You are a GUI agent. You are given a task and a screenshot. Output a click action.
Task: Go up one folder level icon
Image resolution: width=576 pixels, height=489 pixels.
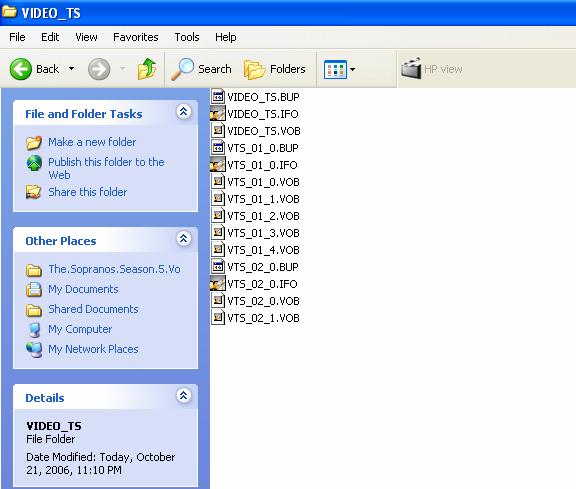click(x=147, y=69)
